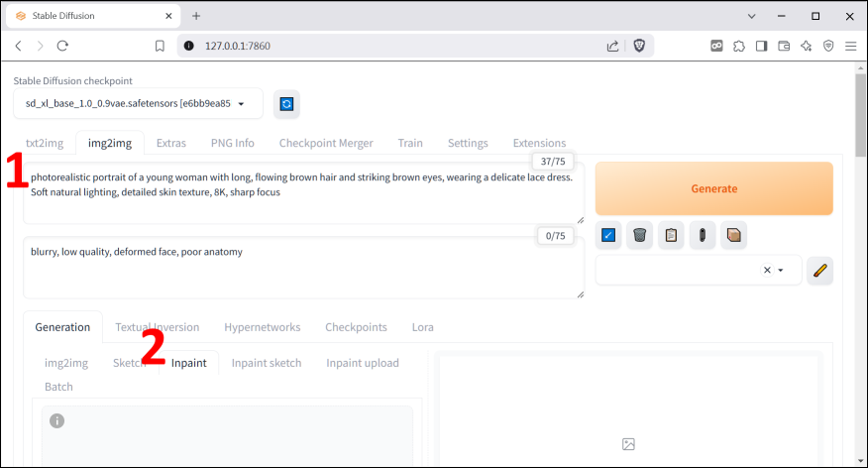
Task: Open the Stable Diffusion checkpoint dropdown
Action: pyautogui.click(x=139, y=103)
